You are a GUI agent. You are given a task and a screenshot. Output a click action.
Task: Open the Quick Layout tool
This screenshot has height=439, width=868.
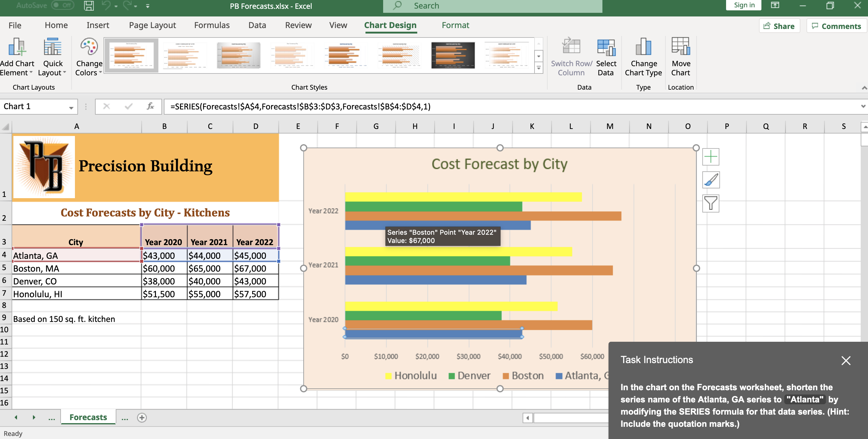[53, 47]
